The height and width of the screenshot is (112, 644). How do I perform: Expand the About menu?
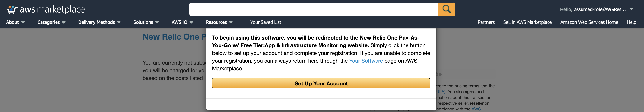point(16,22)
